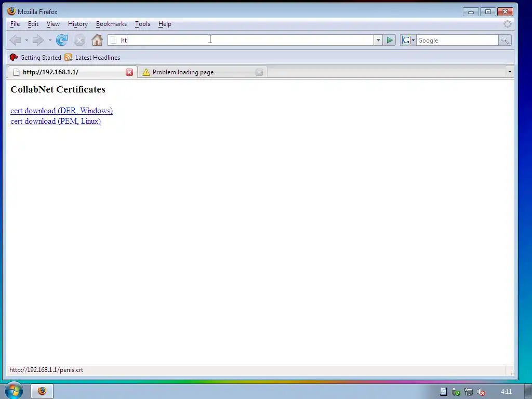Click the Forward navigation arrow
Viewport: 532px width, 399px height.
tap(38, 41)
